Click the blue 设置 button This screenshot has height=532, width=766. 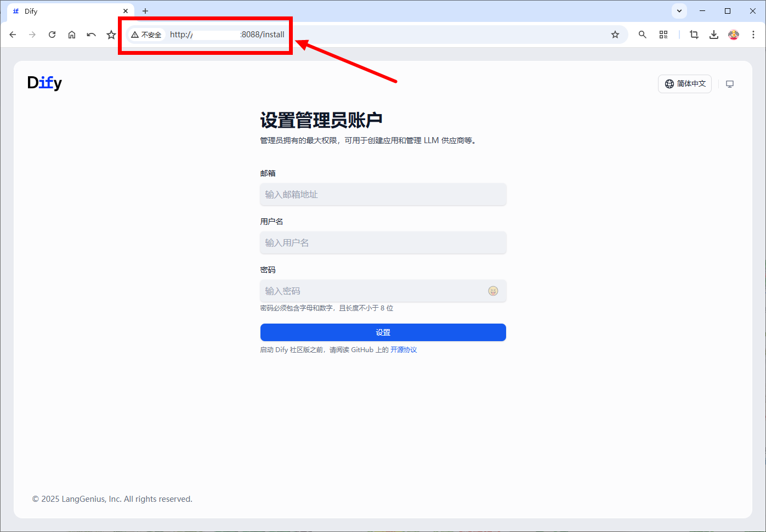[383, 332]
